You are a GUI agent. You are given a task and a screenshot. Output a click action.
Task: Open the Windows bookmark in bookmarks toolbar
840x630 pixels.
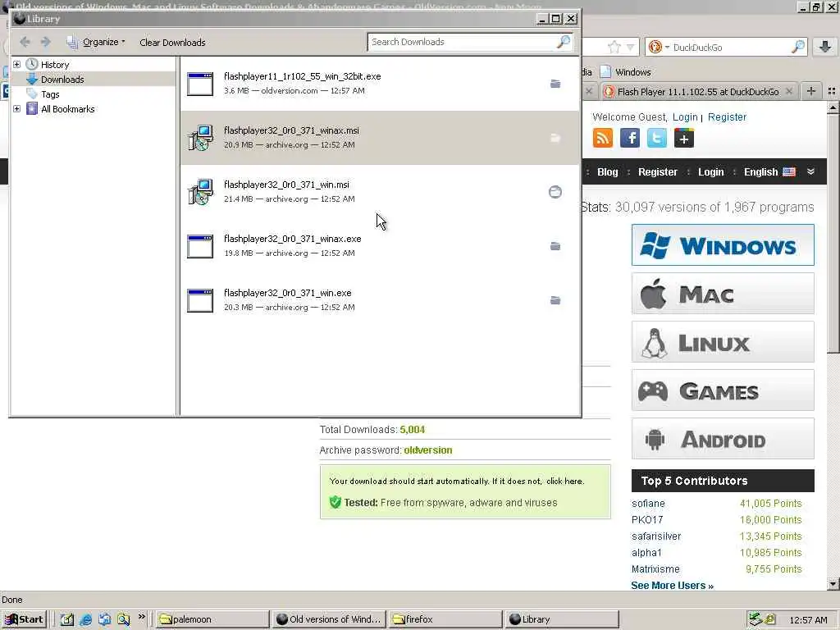625,72
